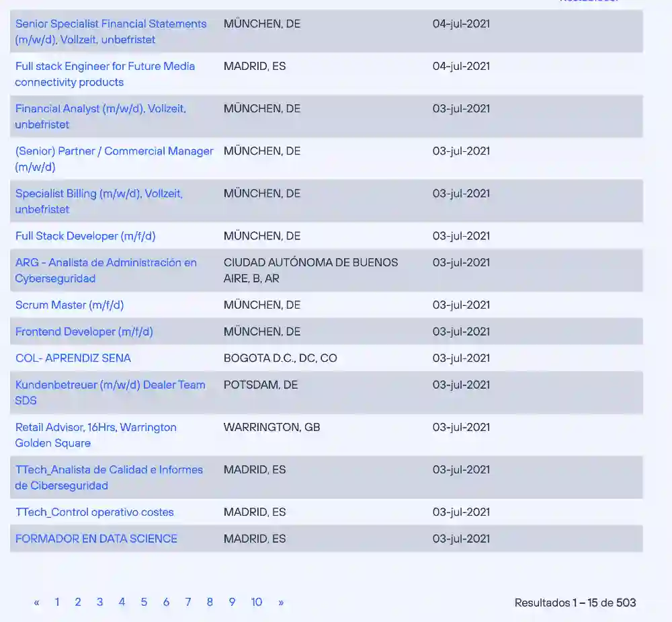This screenshot has width=672, height=622.
Task: Go to results page 7
Action: [x=188, y=602]
